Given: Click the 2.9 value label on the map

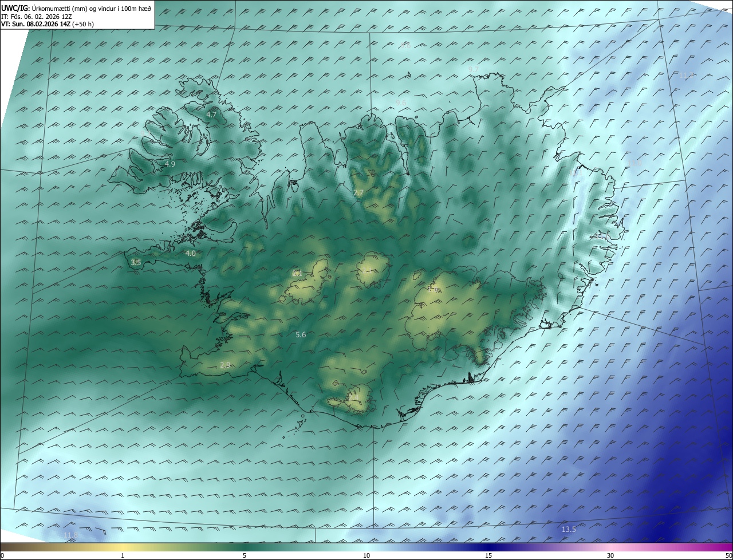Looking at the screenshot, I should pyautogui.click(x=225, y=365).
